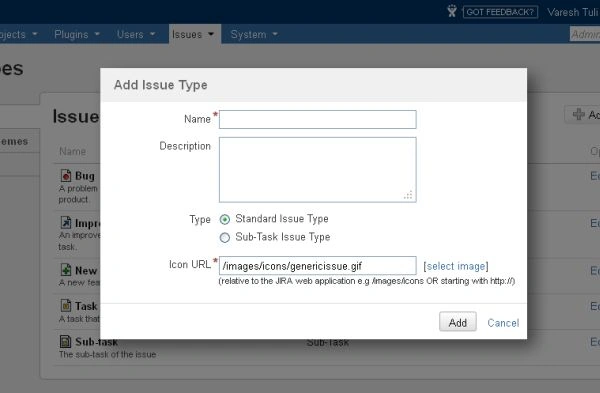
Task: Open the select image link
Action: [456, 266]
